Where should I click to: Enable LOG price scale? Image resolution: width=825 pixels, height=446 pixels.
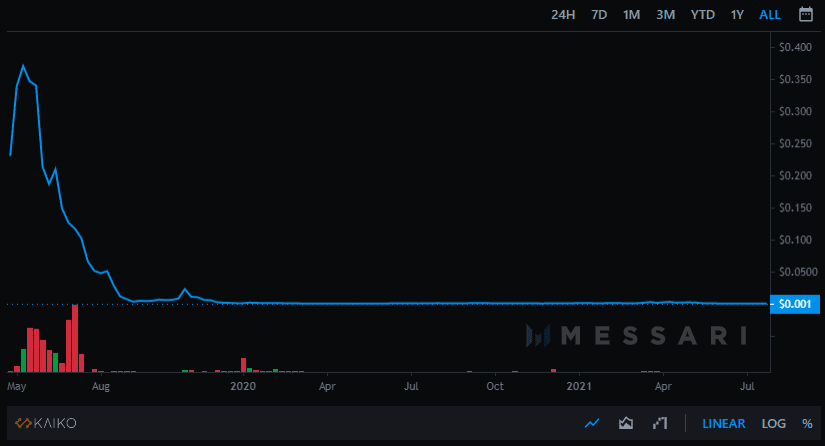pyautogui.click(x=773, y=423)
